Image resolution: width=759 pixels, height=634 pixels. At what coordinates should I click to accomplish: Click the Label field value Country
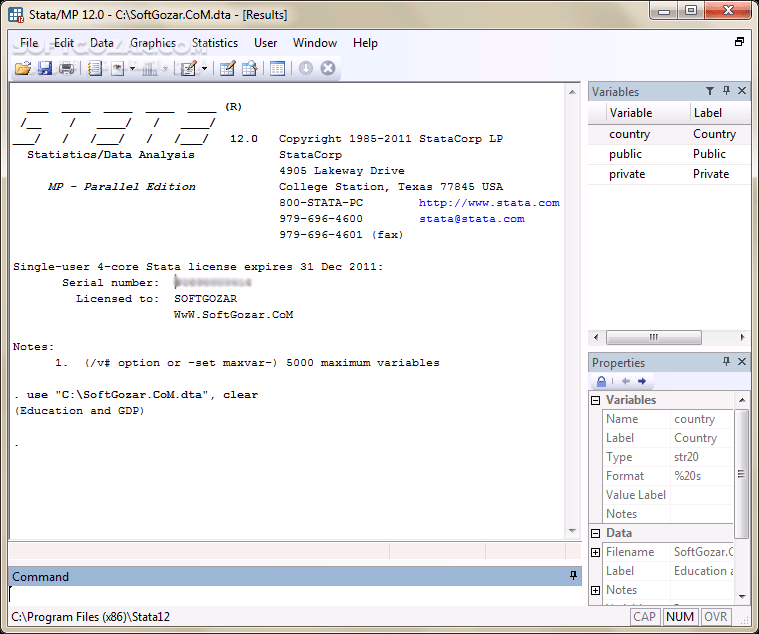tap(702, 438)
